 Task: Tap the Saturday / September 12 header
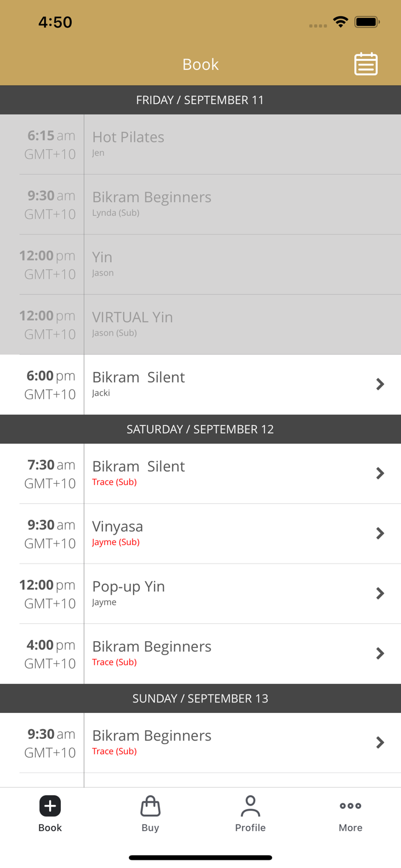(200, 429)
